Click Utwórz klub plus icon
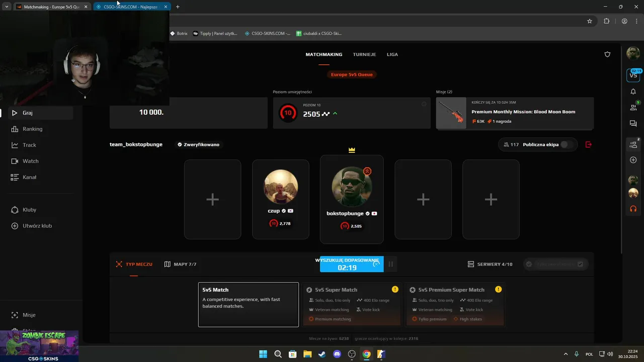The image size is (644, 362). point(15,226)
